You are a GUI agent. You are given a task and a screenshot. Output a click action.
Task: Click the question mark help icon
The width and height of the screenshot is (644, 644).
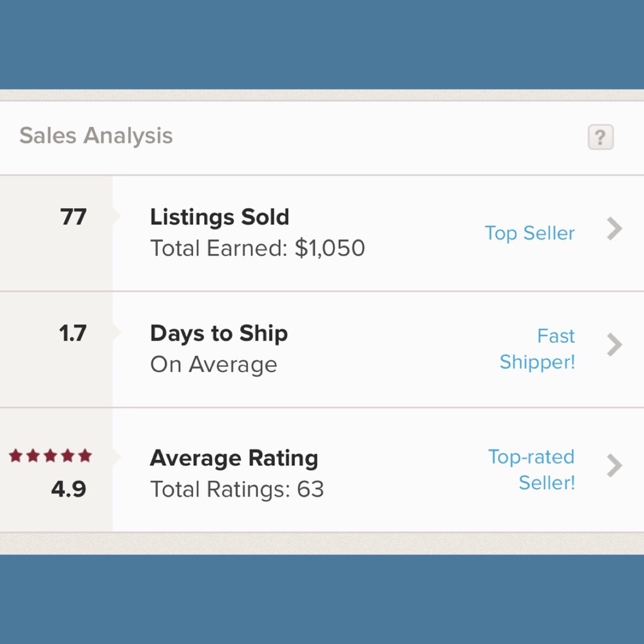[600, 137]
